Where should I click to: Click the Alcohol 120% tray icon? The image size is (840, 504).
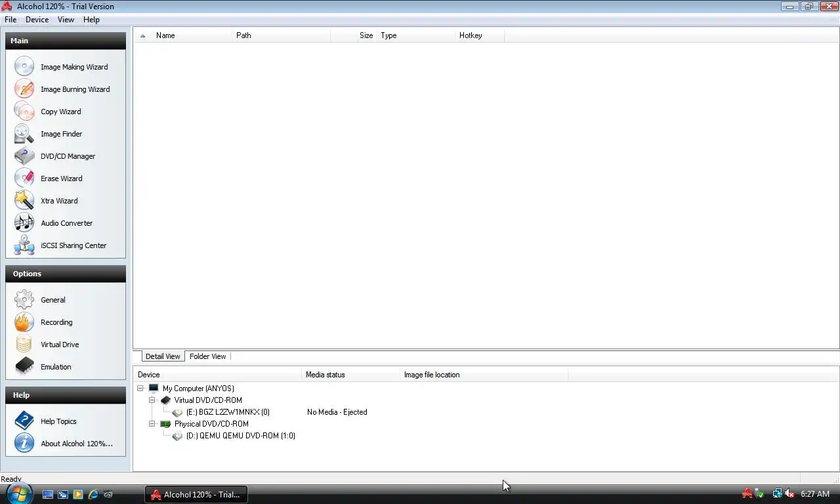pyautogui.click(x=747, y=493)
